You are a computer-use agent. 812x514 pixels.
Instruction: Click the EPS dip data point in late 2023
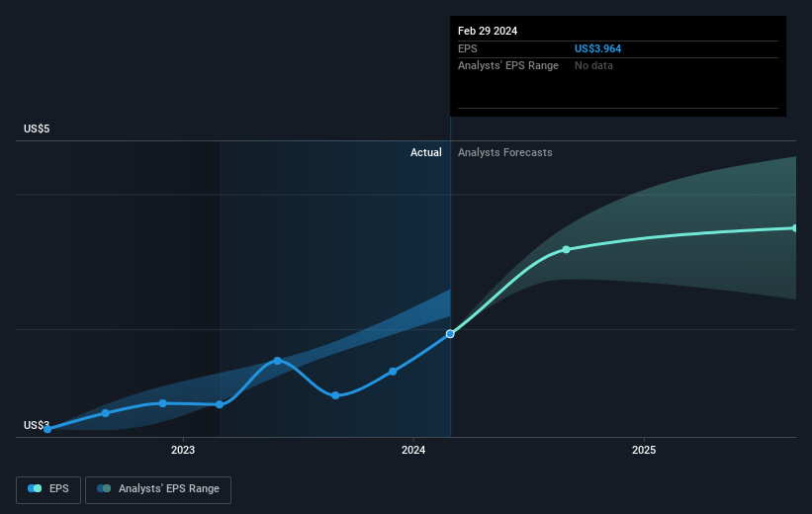click(335, 395)
